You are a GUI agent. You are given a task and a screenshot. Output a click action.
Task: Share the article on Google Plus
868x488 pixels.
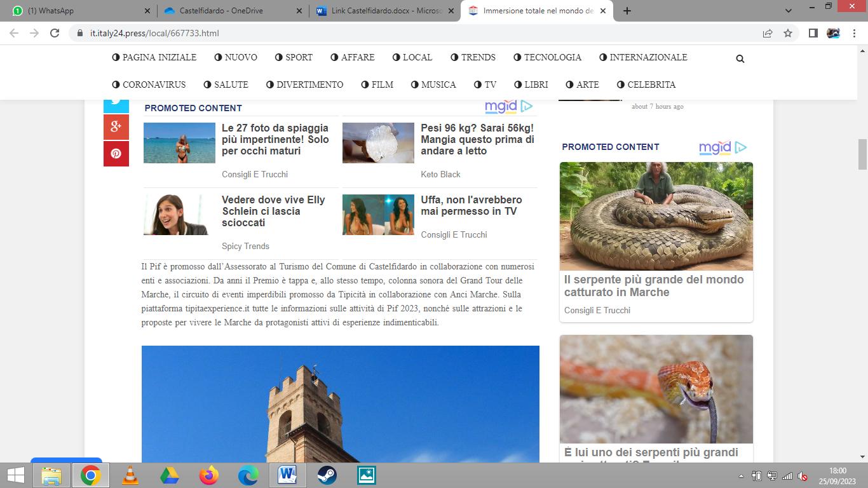pos(116,127)
